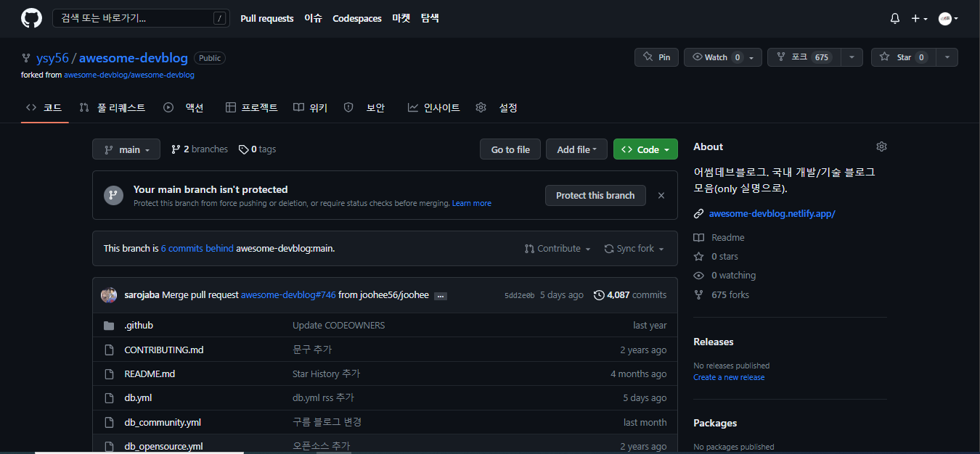Image resolution: width=980 pixels, height=454 pixels.
Task: Open the 0 watching sidebar link
Action: click(725, 275)
